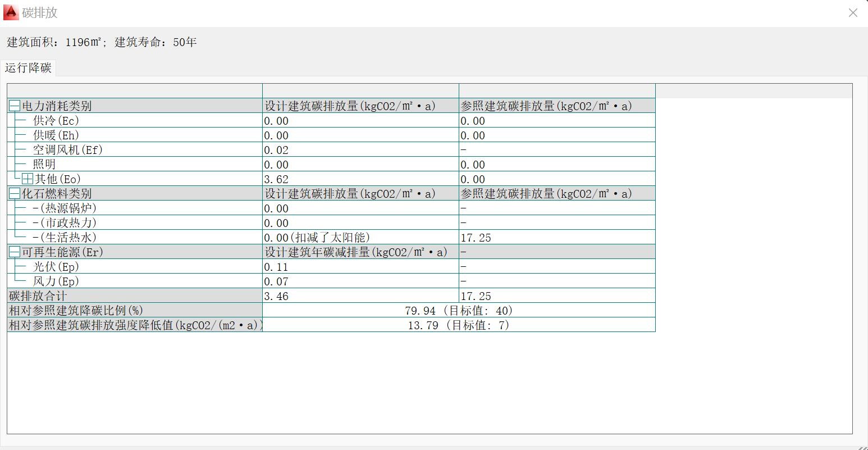The image size is (868, 450).
Task: Select the 照明 row
Action: (44, 165)
